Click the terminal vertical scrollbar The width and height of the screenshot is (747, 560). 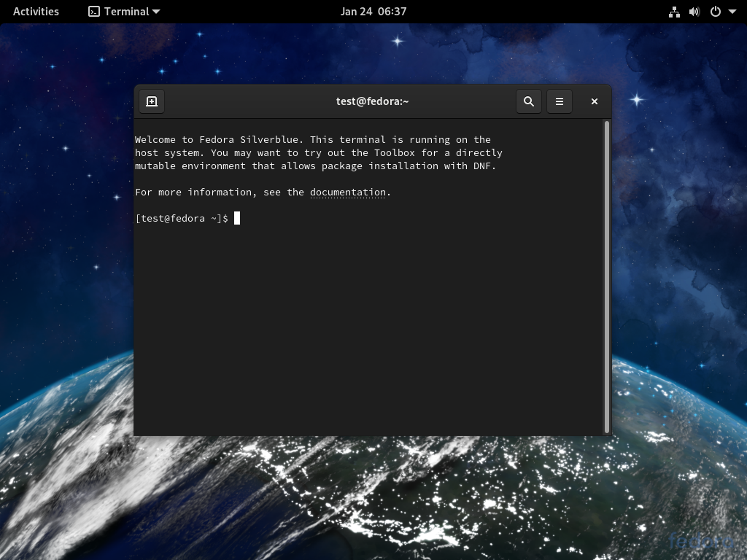(x=607, y=276)
